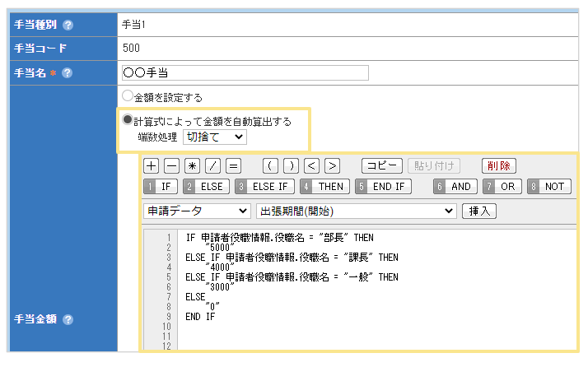Image resolution: width=588 pixels, height=367 pixels.
Task: Insert the AND operator keyword
Action: (x=455, y=186)
